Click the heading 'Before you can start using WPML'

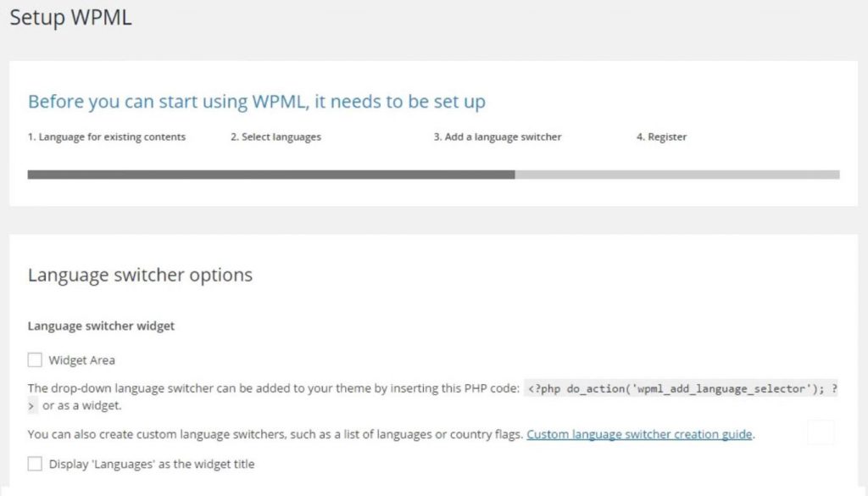(257, 101)
